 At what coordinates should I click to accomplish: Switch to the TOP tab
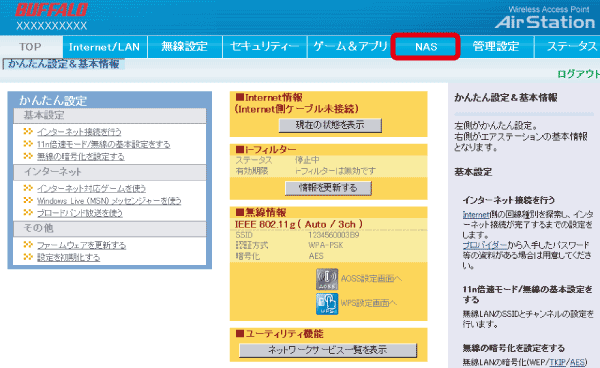pyautogui.click(x=31, y=47)
